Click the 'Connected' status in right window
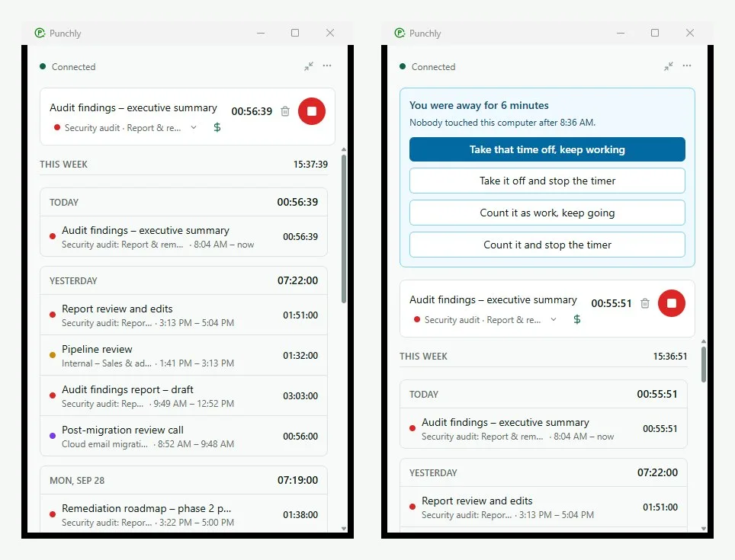This screenshot has height=560, width=735. tap(428, 66)
